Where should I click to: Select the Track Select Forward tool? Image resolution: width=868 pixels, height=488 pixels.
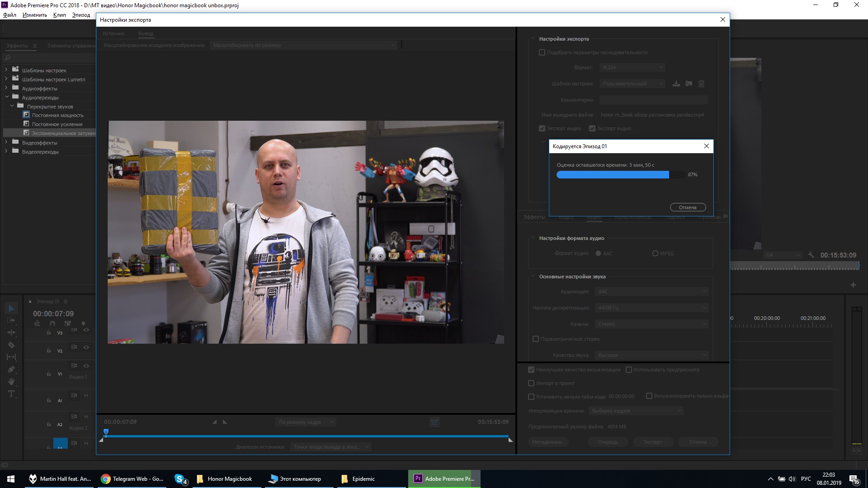pyautogui.click(x=11, y=320)
